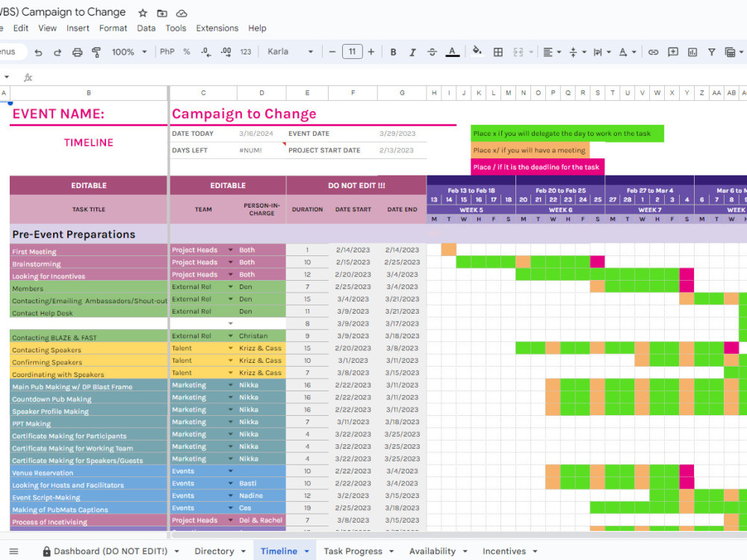Click the Redo icon

pyautogui.click(x=58, y=52)
